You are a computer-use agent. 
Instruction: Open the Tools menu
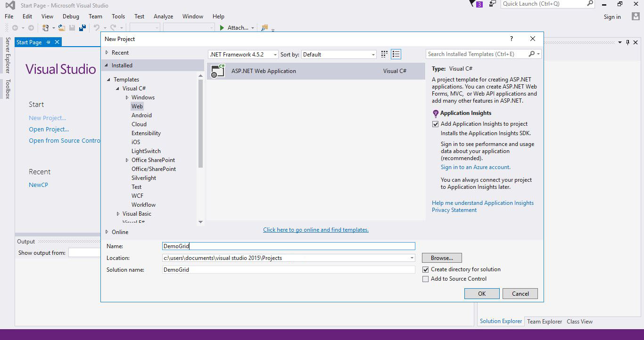(x=118, y=16)
